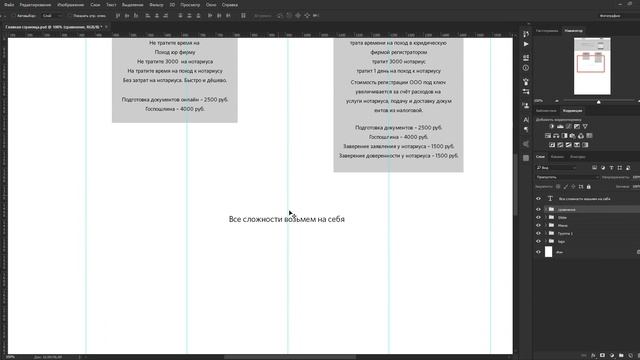640x360 pixels.
Task: Filter layers by type layers icon
Action: tap(611, 168)
